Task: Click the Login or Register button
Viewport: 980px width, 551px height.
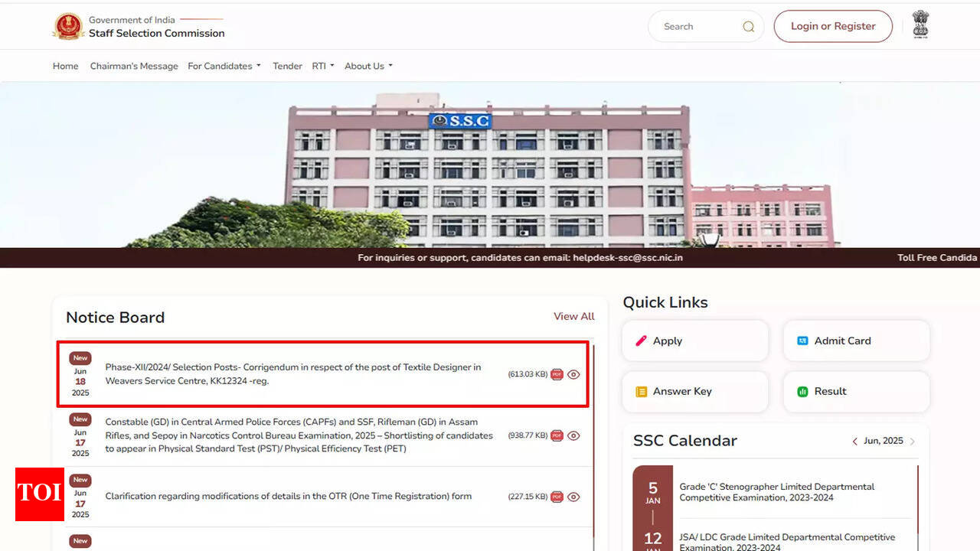Action: coord(833,26)
